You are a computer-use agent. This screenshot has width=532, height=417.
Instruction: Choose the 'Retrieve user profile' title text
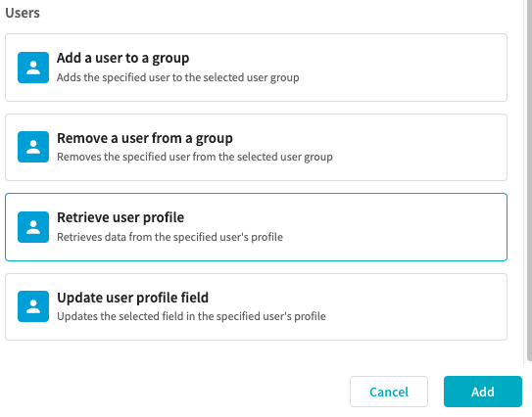click(121, 217)
